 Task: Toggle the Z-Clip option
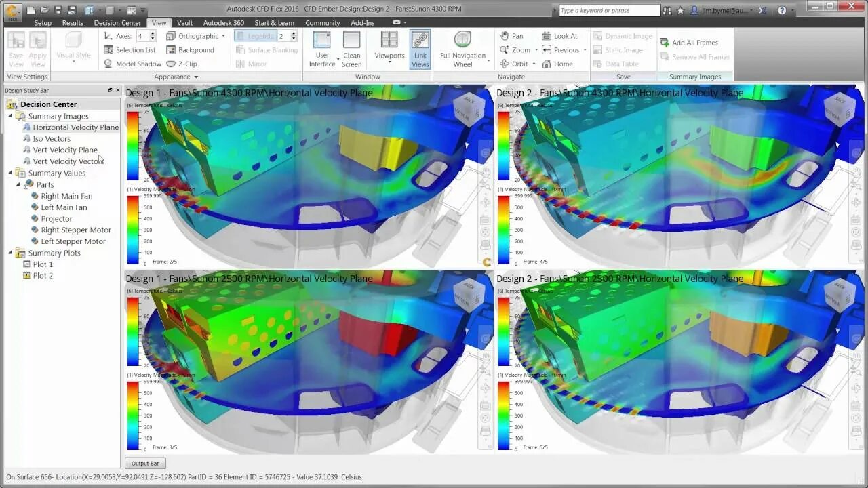click(x=182, y=64)
